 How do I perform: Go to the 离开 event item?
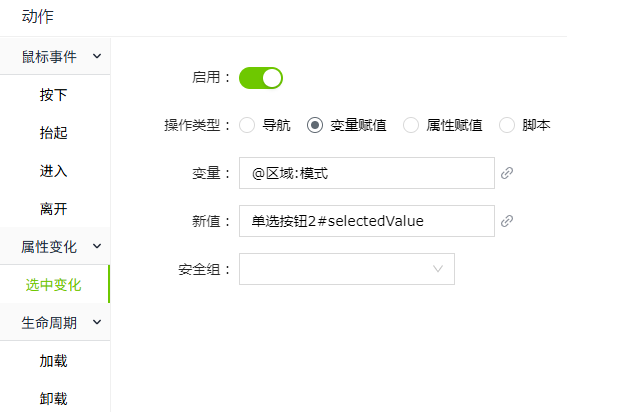(54, 209)
